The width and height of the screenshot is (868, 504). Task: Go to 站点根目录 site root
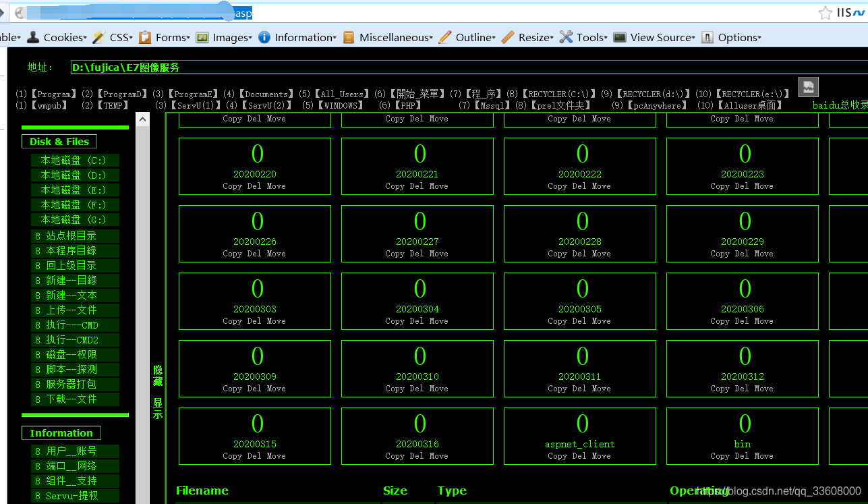(x=75, y=236)
